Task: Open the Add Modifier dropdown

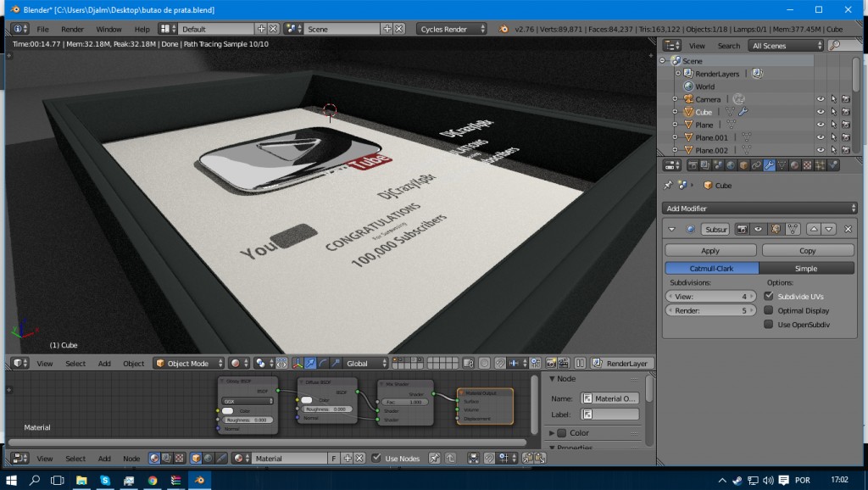Action: [759, 208]
